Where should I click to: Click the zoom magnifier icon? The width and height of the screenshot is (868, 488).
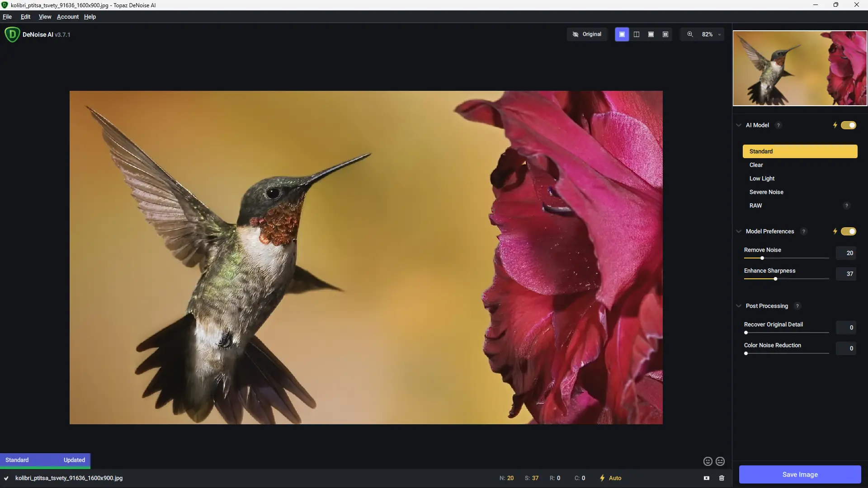(x=690, y=34)
